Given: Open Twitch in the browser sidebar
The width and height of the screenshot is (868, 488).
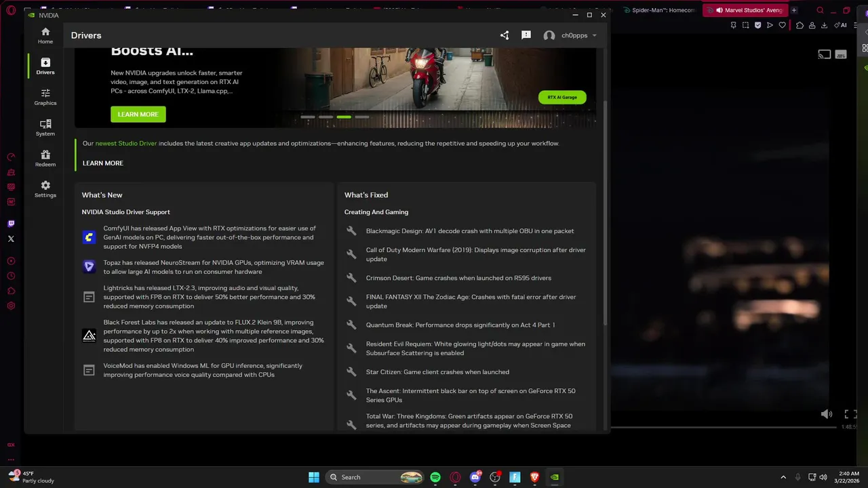Looking at the screenshot, I should pyautogui.click(x=11, y=224).
